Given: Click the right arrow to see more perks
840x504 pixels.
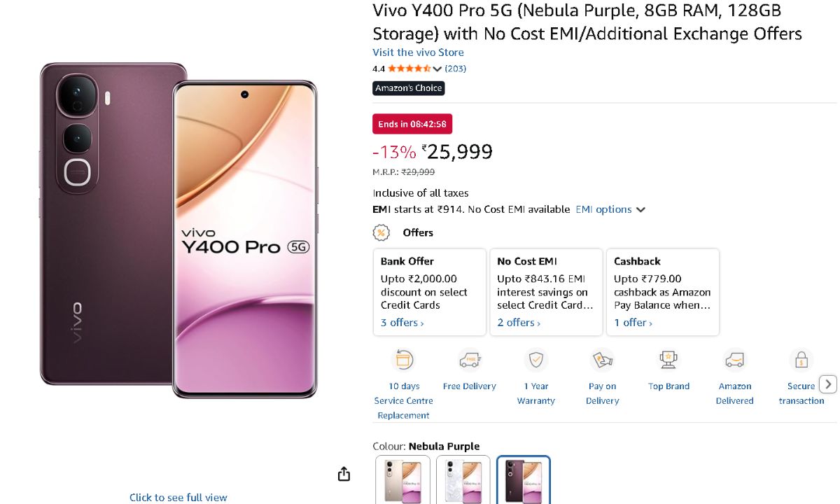Looking at the screenshot, I should point(828,384).
